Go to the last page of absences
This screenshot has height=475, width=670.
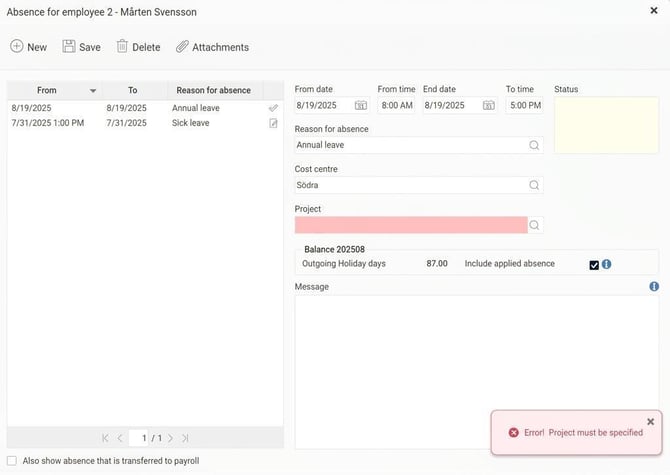185,438
